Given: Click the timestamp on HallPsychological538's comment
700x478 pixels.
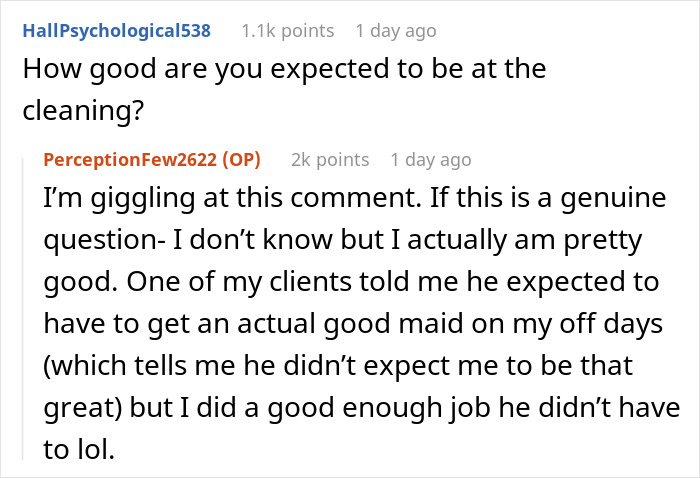Looking at the screenshot, I should click(396, 31).
